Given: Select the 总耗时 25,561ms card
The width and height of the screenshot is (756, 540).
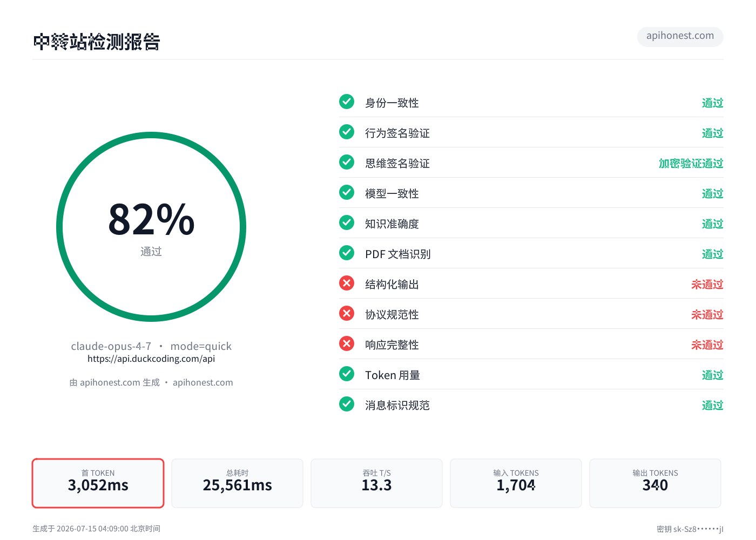Looking at the screenshot, I should click(237, 483).
